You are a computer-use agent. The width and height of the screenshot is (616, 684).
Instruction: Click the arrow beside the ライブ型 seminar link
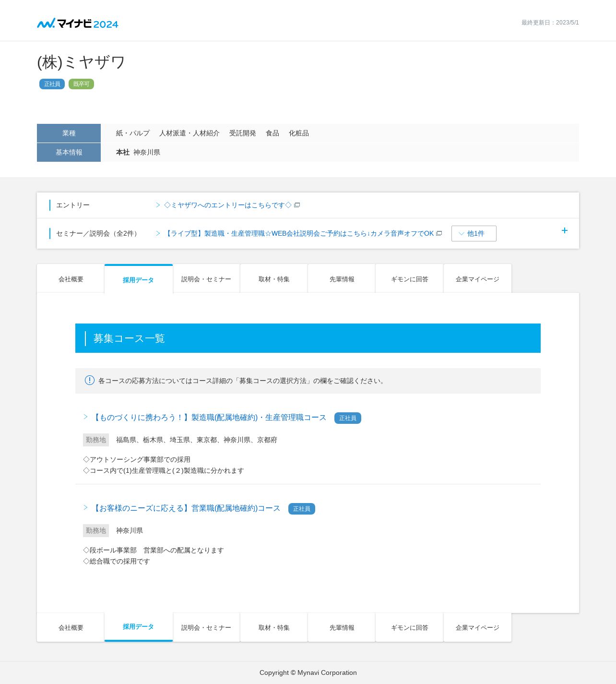coord(158,233)
